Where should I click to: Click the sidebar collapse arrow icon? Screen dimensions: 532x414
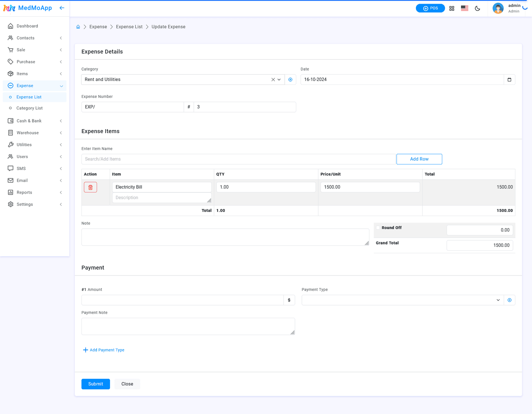62,8
